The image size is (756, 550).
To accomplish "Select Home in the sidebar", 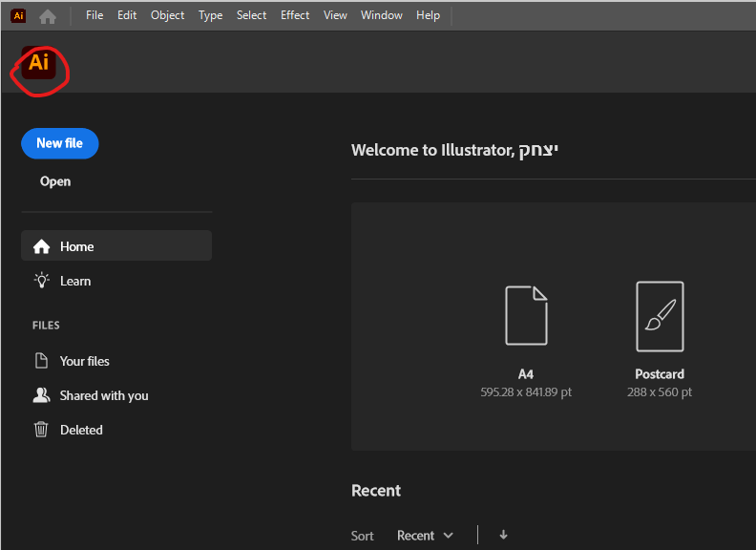I will pos(116,245).
